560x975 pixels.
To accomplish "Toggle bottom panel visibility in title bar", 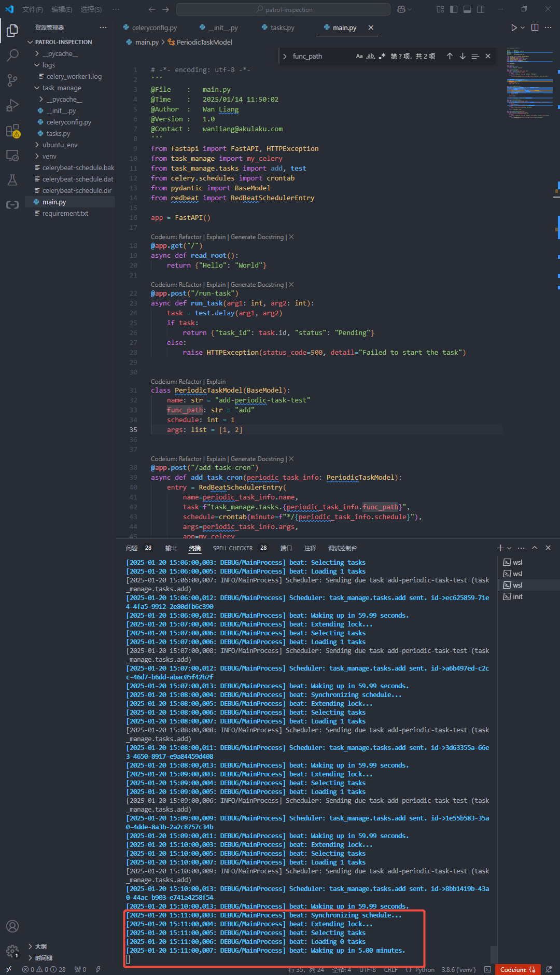I will (x=467, y=9).
